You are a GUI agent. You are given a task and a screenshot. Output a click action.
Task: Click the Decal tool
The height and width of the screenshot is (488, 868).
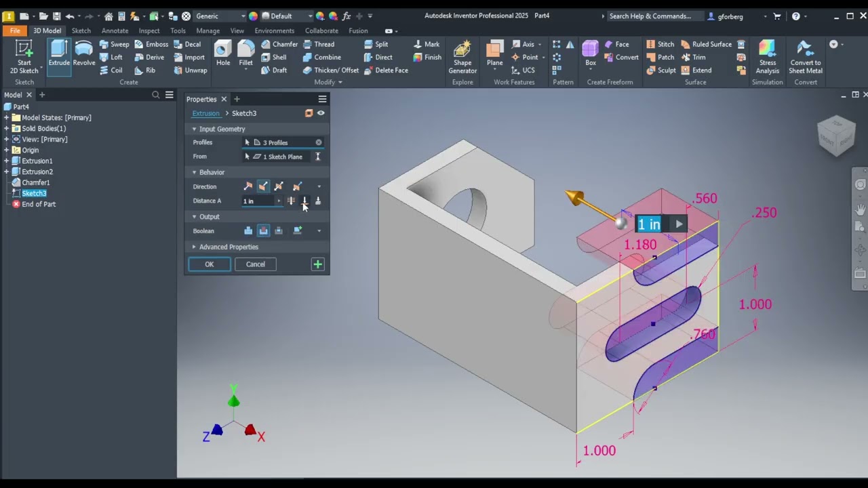[x=186, y=44]
